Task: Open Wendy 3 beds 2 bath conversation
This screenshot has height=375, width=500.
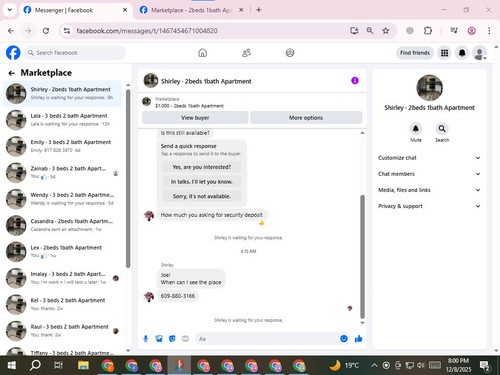Action: (63, 199)
